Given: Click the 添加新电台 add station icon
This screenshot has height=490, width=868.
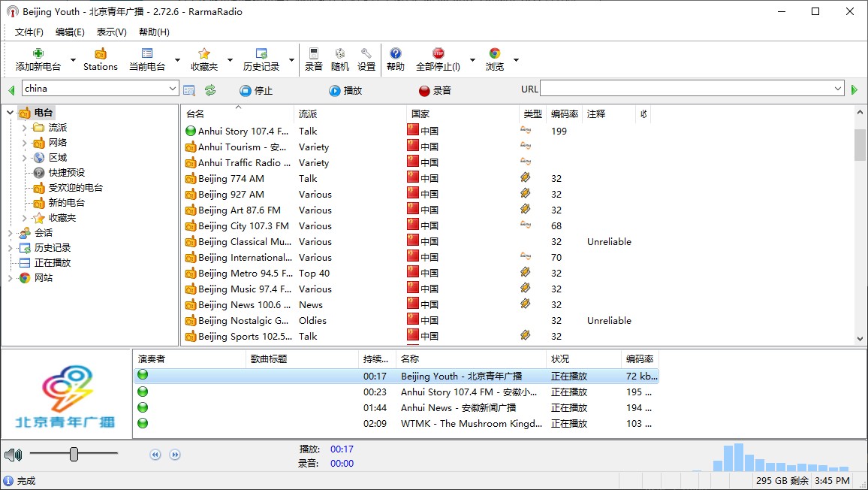Looking at the screenshot, I should click(x=37, y=53).
